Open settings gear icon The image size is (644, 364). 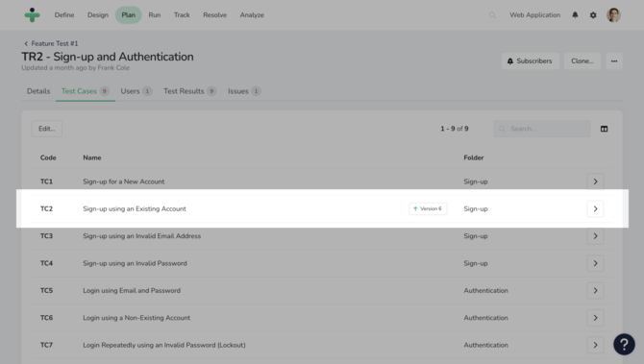593,15
